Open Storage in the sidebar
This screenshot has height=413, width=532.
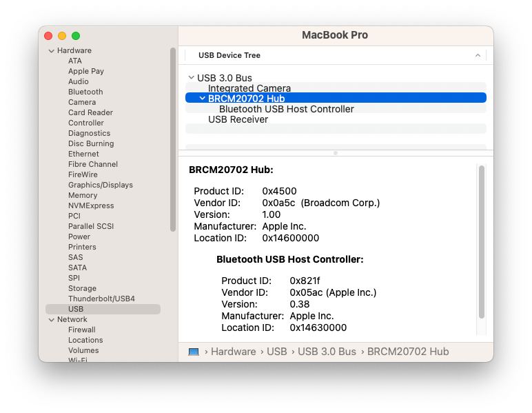[82, 288]
